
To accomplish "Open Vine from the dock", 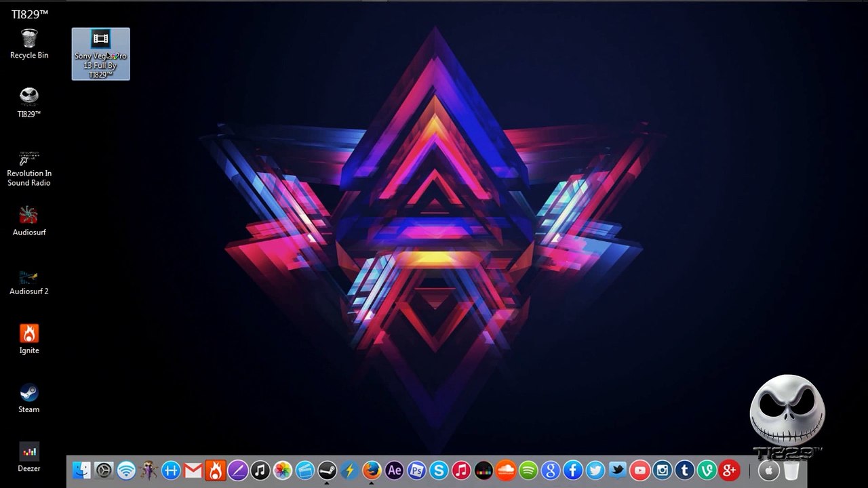I will pyautogui.click(x=707, y=470).
